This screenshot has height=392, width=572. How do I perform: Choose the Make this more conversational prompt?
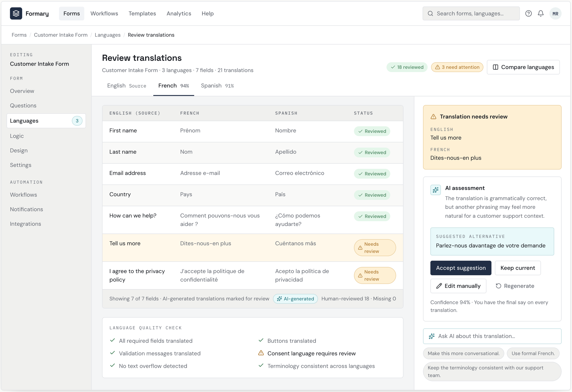click(x=464, y=353)
